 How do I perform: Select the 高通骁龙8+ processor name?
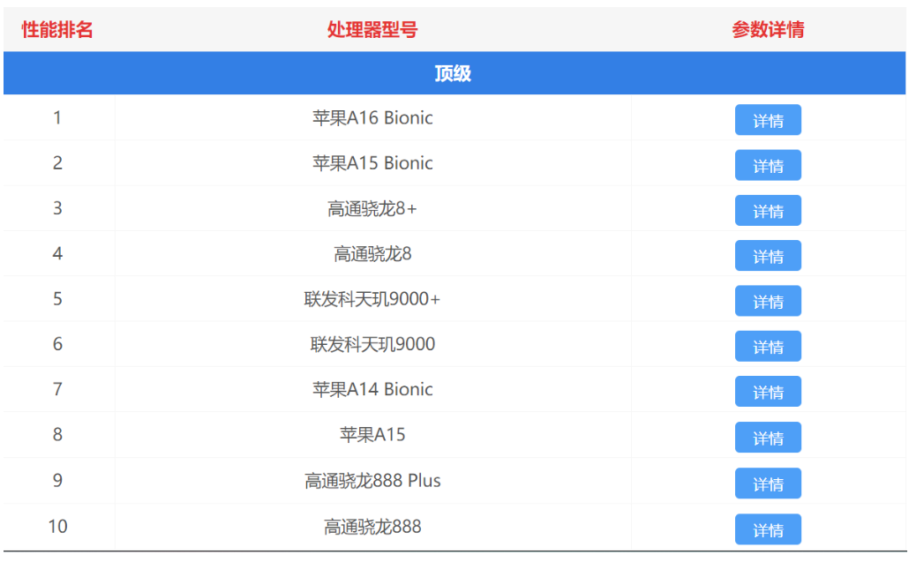pyautogui.click(x=372, y=209)
